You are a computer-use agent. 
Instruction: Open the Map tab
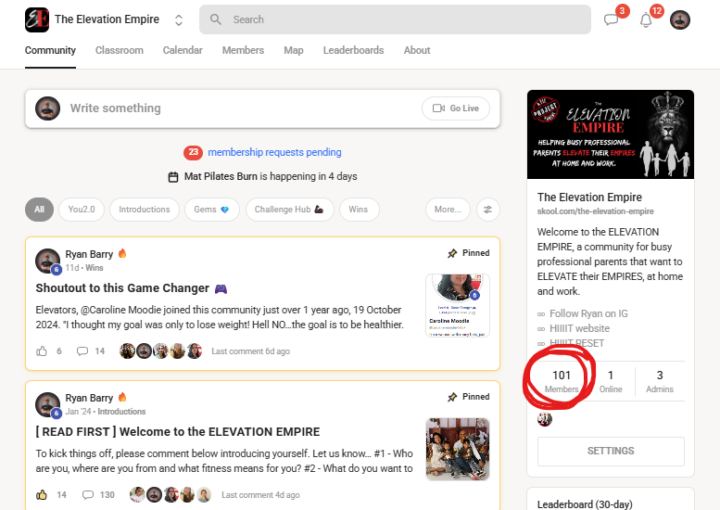pos(293,50)
